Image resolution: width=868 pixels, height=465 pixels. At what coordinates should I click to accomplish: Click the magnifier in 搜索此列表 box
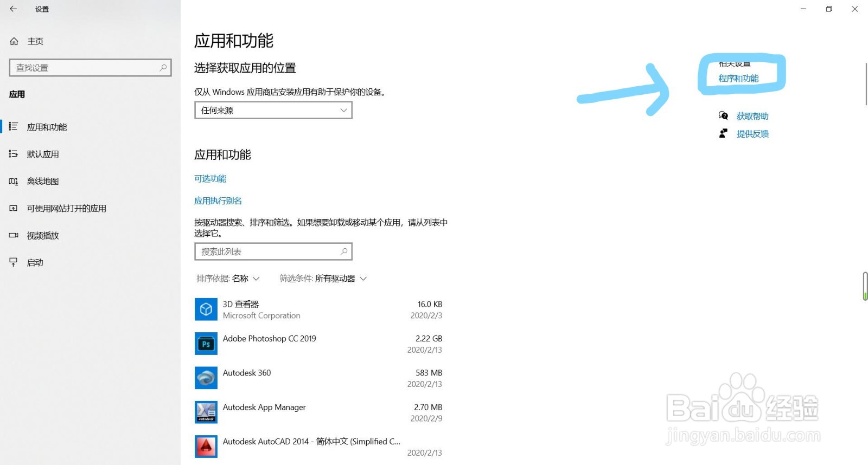pyautogui.click(x=343, y=251)
